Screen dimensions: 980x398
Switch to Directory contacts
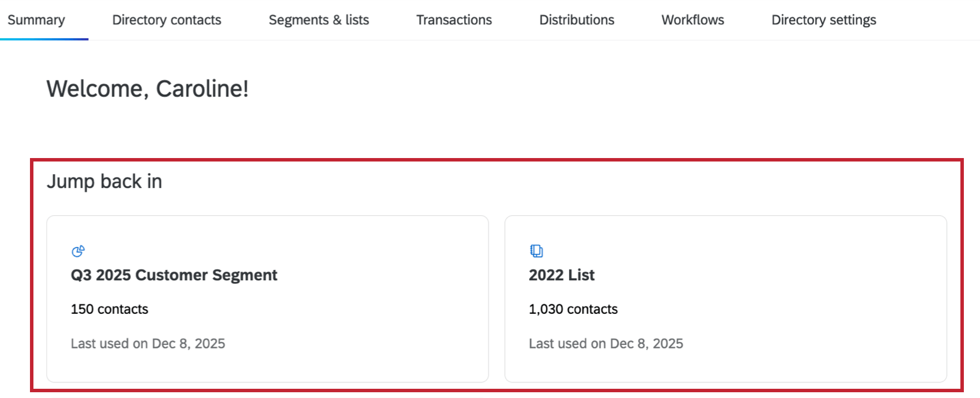[167, 20]
